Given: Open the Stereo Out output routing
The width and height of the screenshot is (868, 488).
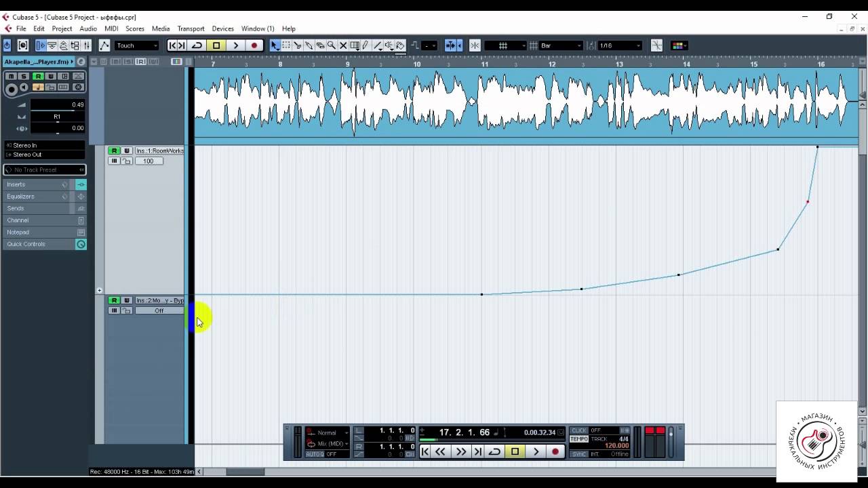Looking at the screenshot, I should click(x=44, y=155).
